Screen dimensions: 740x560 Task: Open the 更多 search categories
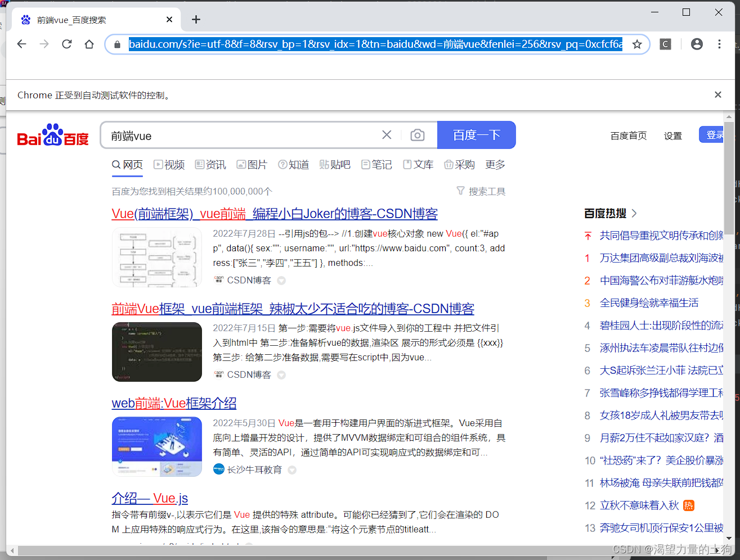point(495,164)
